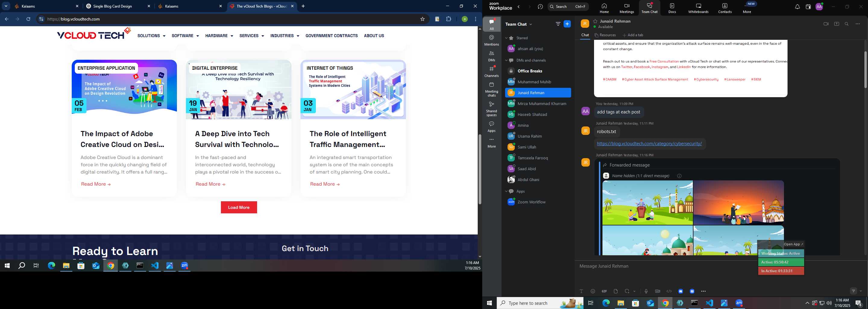
Task: Click the Load More button
Action: [239, 208]
